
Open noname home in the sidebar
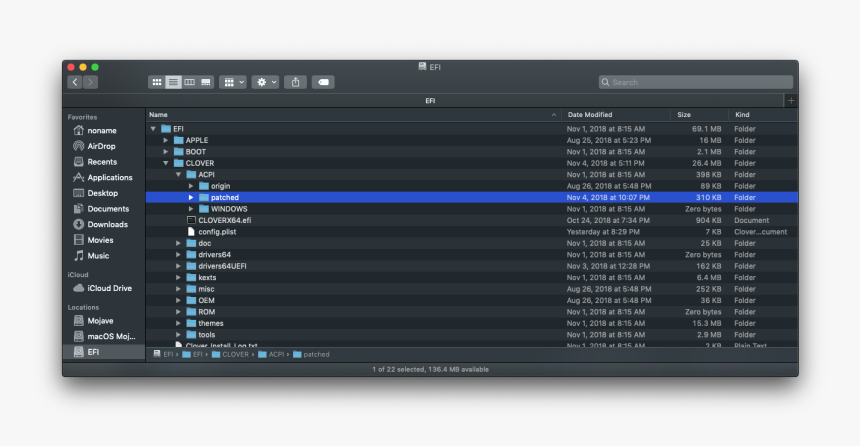(x=104, y=131)
